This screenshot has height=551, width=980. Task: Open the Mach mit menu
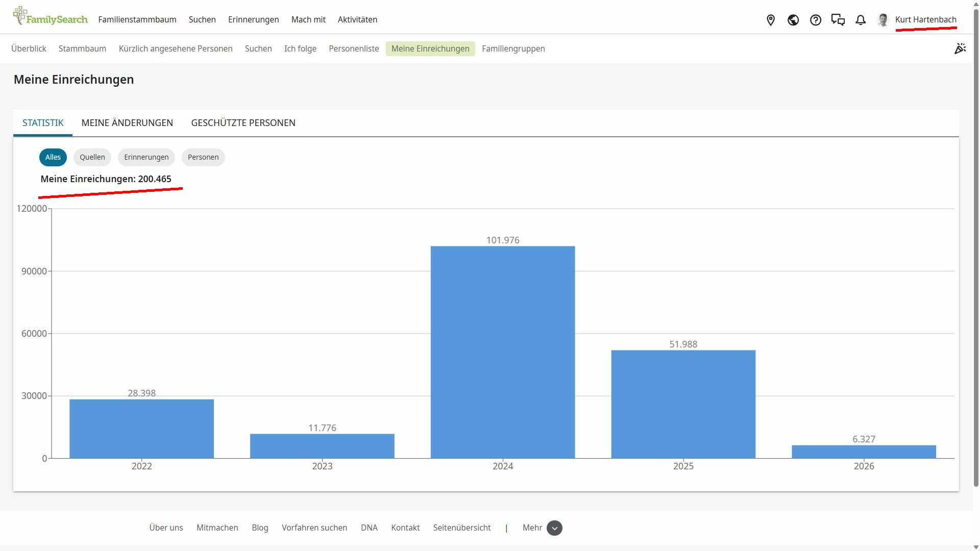[x=308, y=19]
